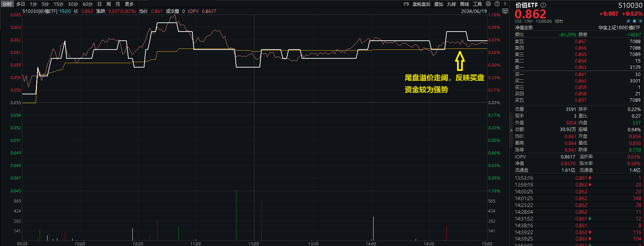Click the 总量 value 3591
Screen dimensions: 644x246
(x=571, y=109)
